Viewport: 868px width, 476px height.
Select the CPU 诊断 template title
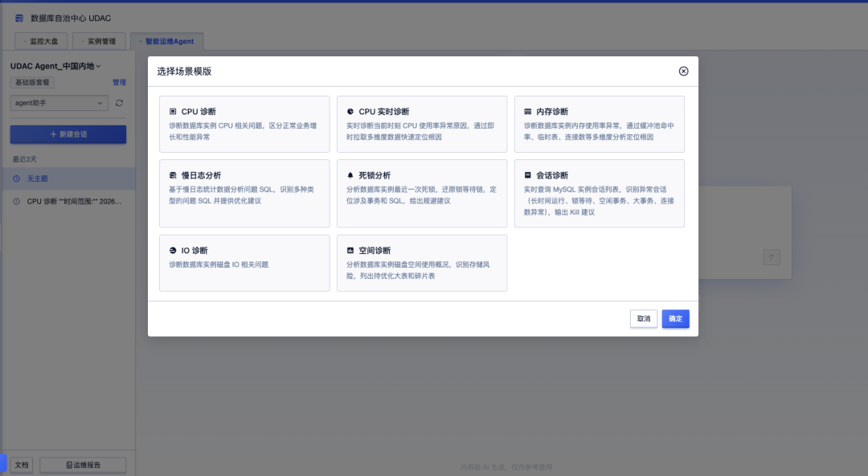[x=199, y=112]
